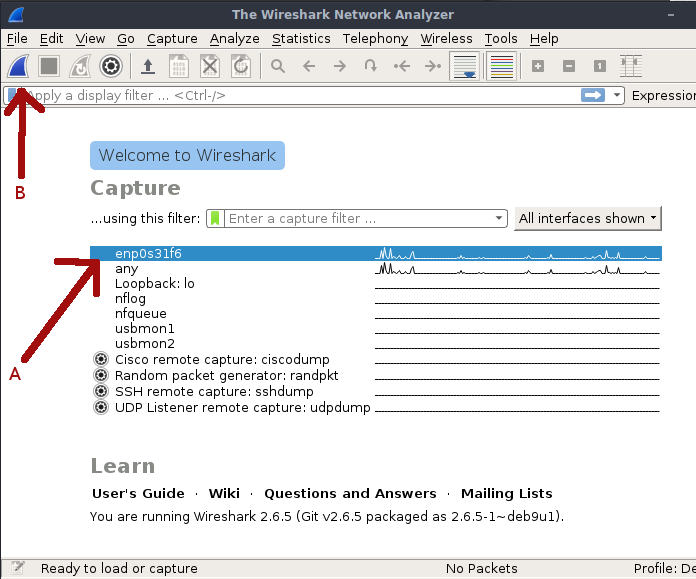Go back in packet history arrow
Screen dimensions: 696x579
pyautogui.click(x=309, y=67)
